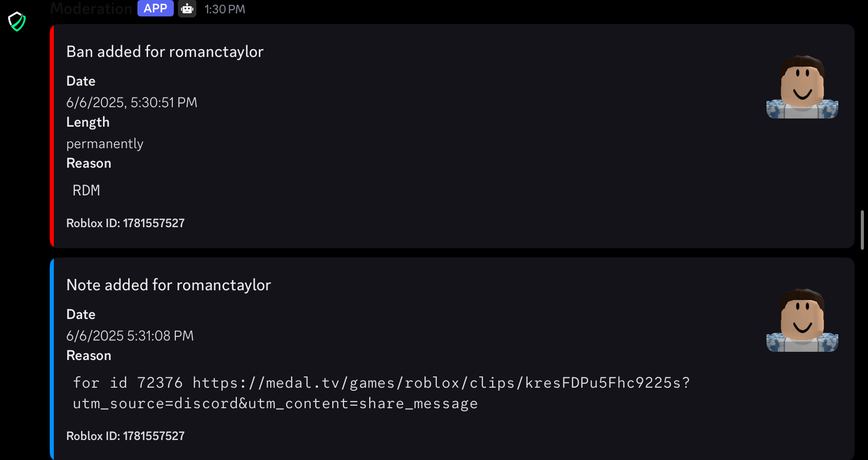Click the "permanently" ban length value
This screenshot has height=460, width=868.
click(105, 144)
